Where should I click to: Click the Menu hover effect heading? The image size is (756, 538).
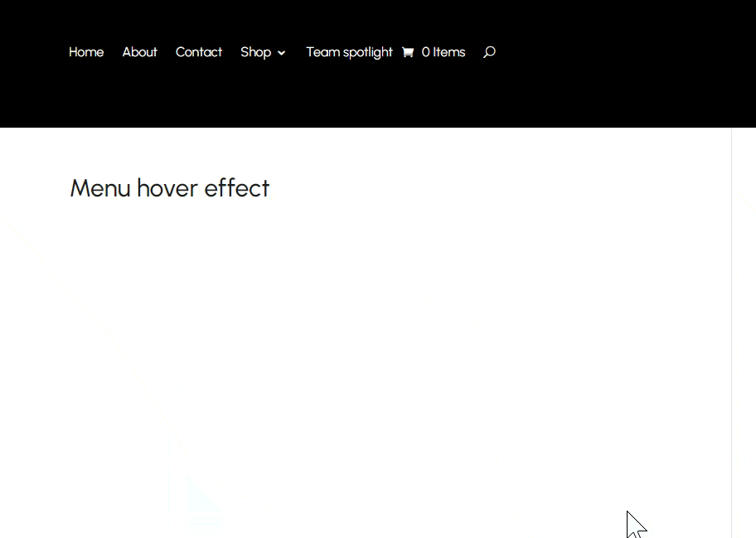(169, 188)
